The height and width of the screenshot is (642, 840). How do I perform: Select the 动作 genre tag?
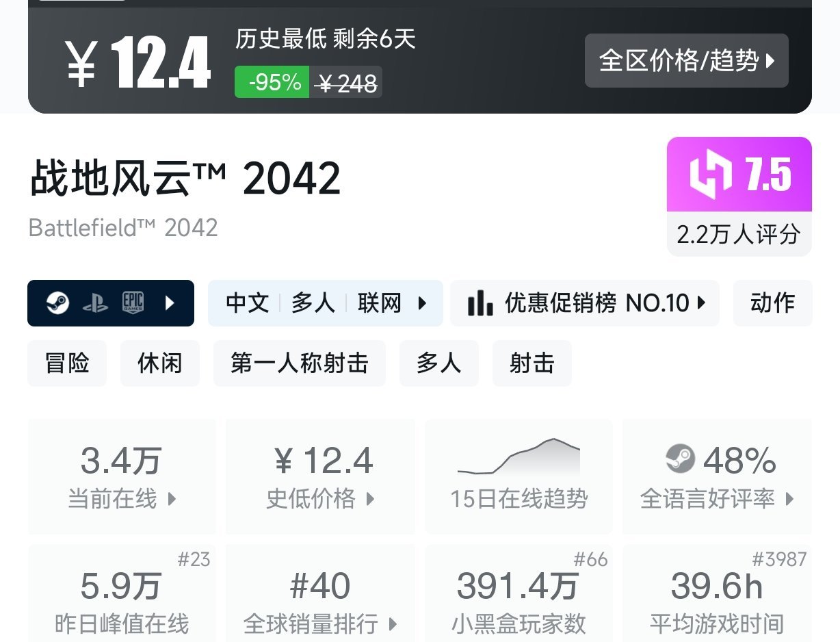[x=773, y=303]
